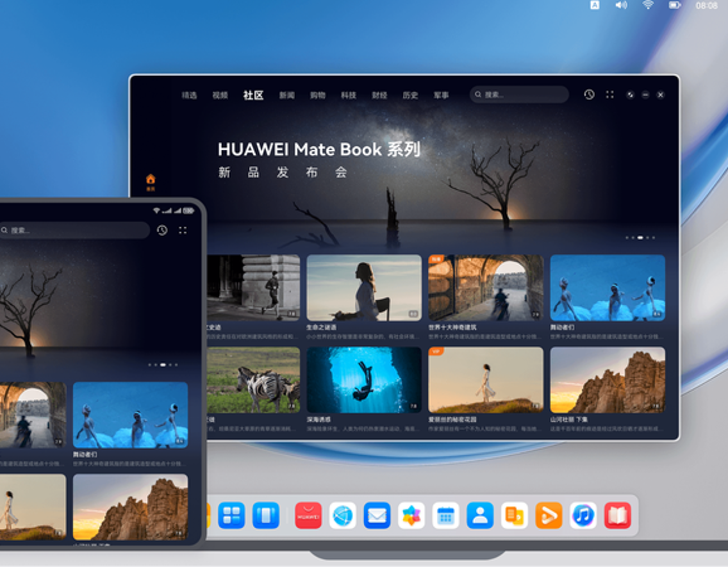Open the HUAWEI Mate Book 系列 banner
This screenshot has height=567, width=728.
point(319,149)
